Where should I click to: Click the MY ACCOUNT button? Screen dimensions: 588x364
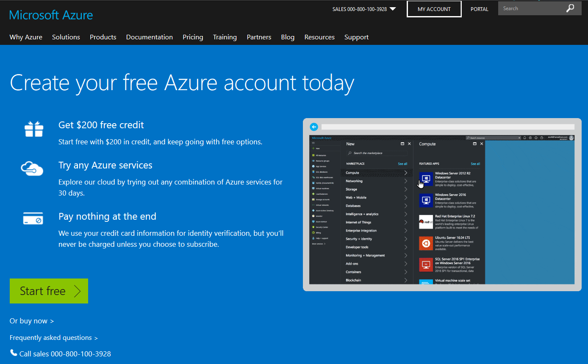tap(434, 9)
